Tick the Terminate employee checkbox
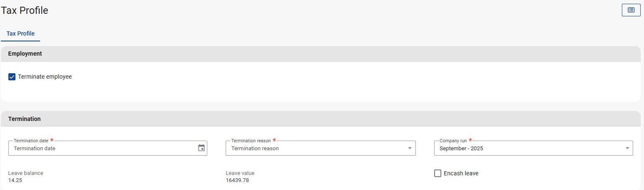Image resolution: width=644 pixels, height=190 pixels. 12,77
